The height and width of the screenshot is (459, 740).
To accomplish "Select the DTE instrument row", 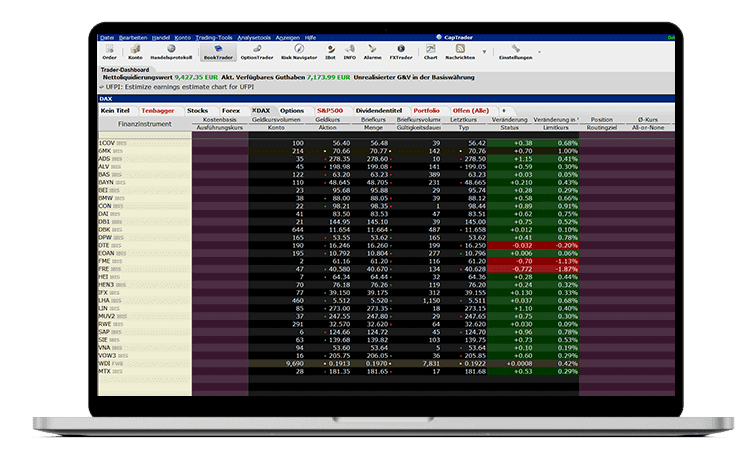I will point(386,245).
